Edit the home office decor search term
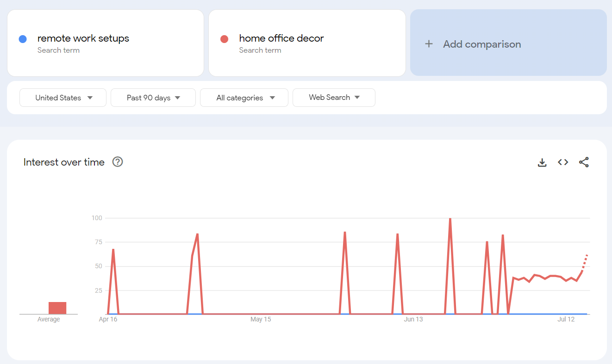Screen dimensions: 612x364 [x=307, y=43]
